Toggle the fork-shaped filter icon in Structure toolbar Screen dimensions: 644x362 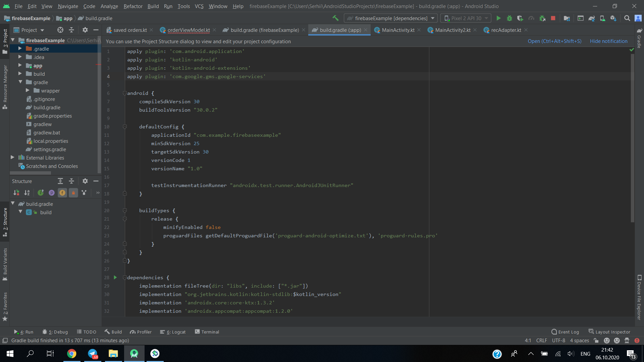coord(84,192)
